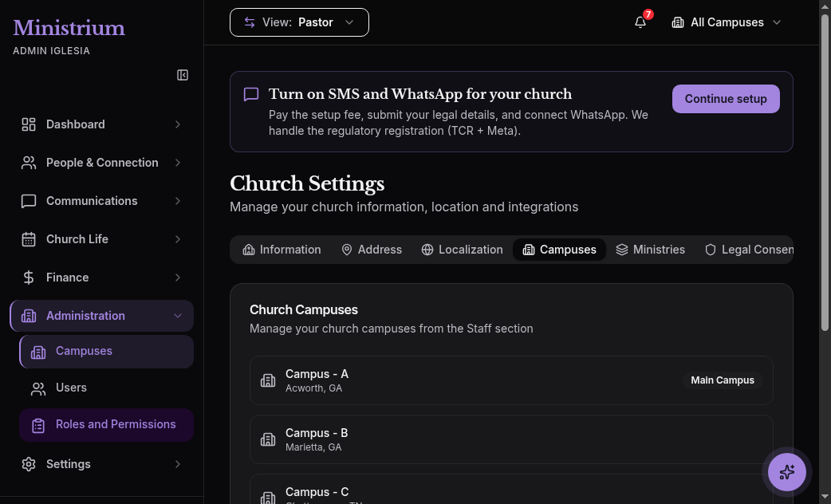Click the building icon beside All Campuses
Image resolution: width=831 pixels, height=504 pixels.
click(678, 22)
